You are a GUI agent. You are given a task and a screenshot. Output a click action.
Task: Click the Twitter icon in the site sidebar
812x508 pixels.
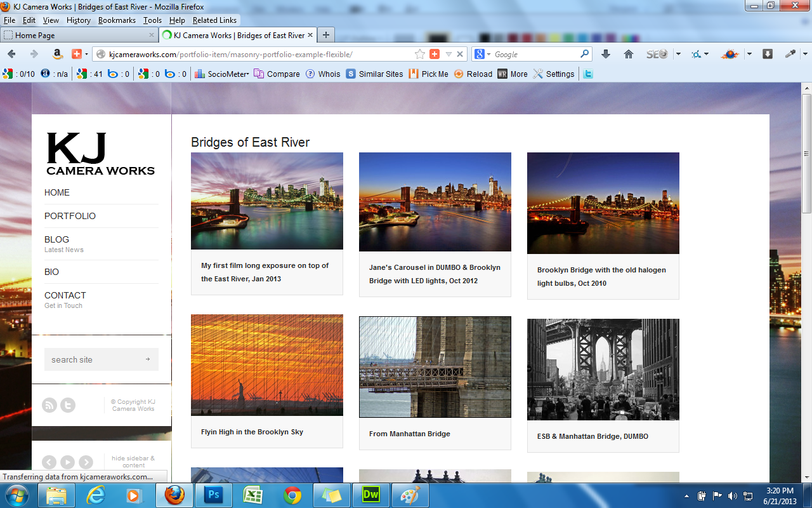click(68, 405)
